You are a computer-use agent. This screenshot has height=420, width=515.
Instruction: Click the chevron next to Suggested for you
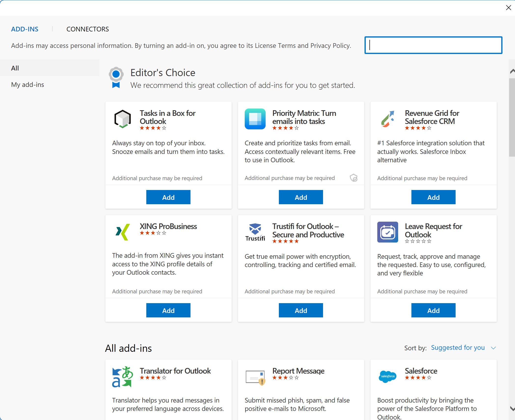coord(493,348)
